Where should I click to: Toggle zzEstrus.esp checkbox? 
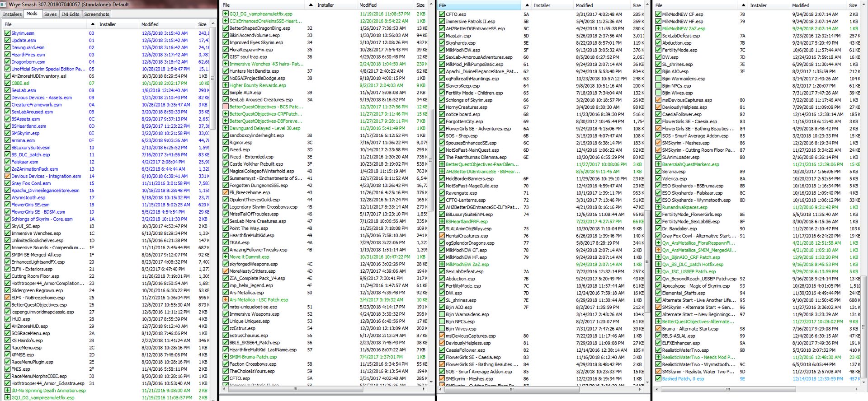tap(226, 328)
